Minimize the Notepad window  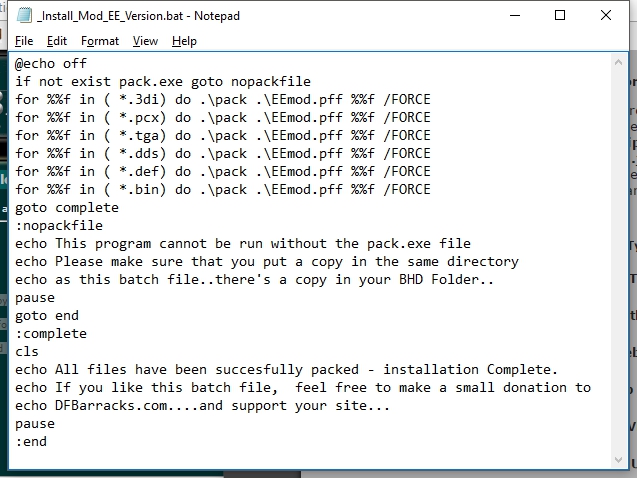515,15
